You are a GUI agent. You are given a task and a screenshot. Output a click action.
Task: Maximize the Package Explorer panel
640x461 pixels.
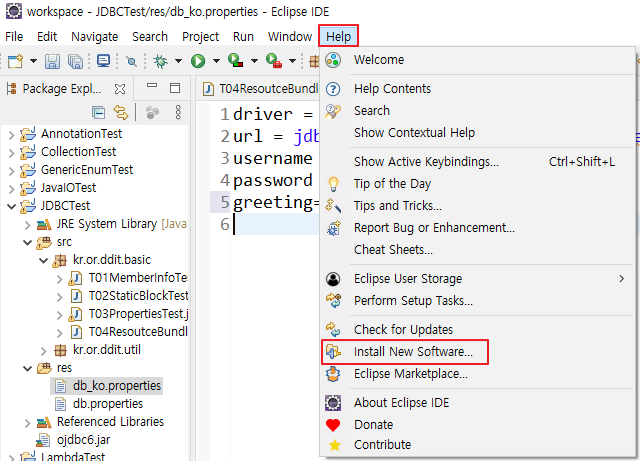pyautogui.click(x=175, y=88)
